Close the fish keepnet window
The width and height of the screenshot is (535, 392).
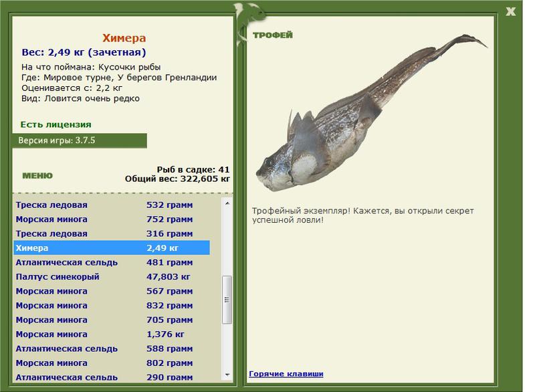510,11
